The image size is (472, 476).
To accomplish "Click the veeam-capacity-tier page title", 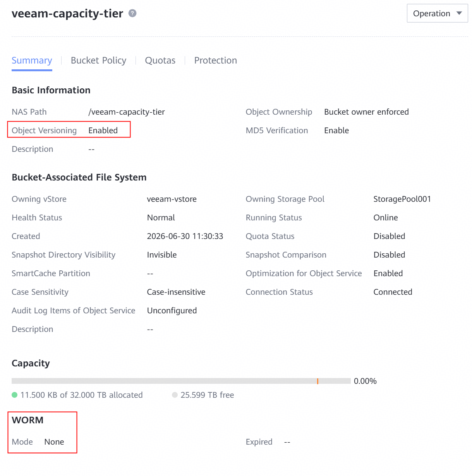I will click(x=67, y=14).
